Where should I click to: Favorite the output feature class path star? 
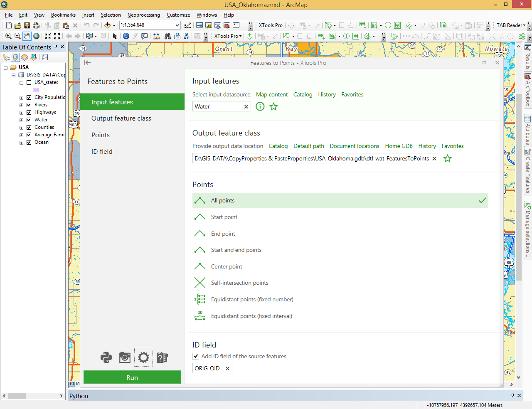[x=447, y=159]
